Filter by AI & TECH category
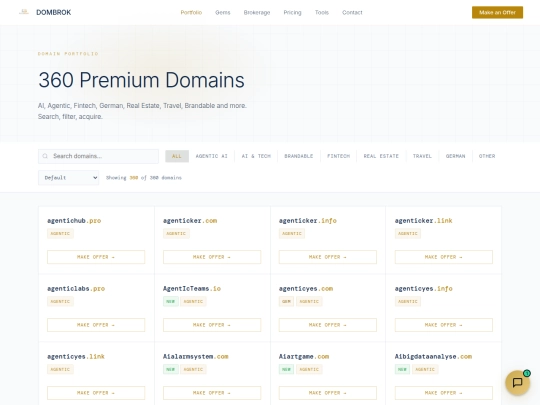The image size is (540, 405). click(x=256, y=156)
